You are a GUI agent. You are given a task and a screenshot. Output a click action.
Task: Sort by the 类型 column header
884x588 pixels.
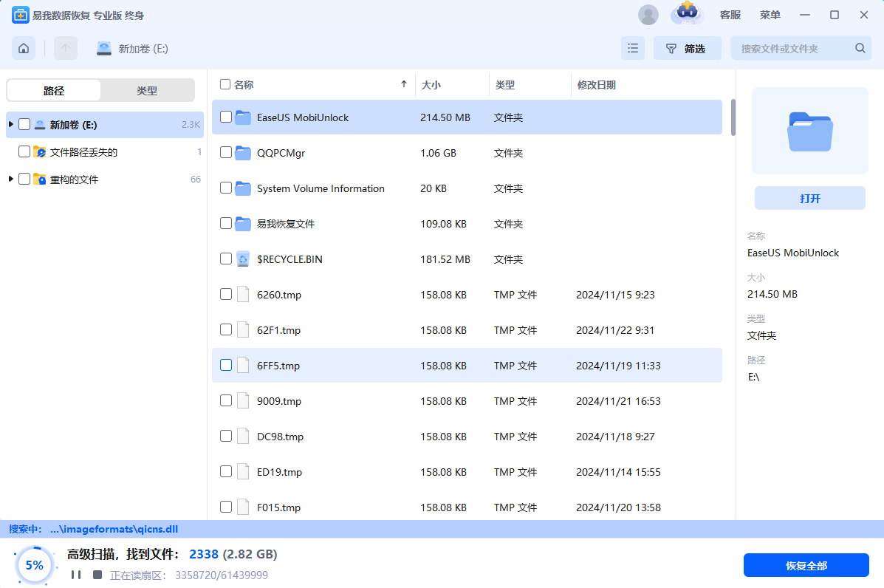point(505,84)
